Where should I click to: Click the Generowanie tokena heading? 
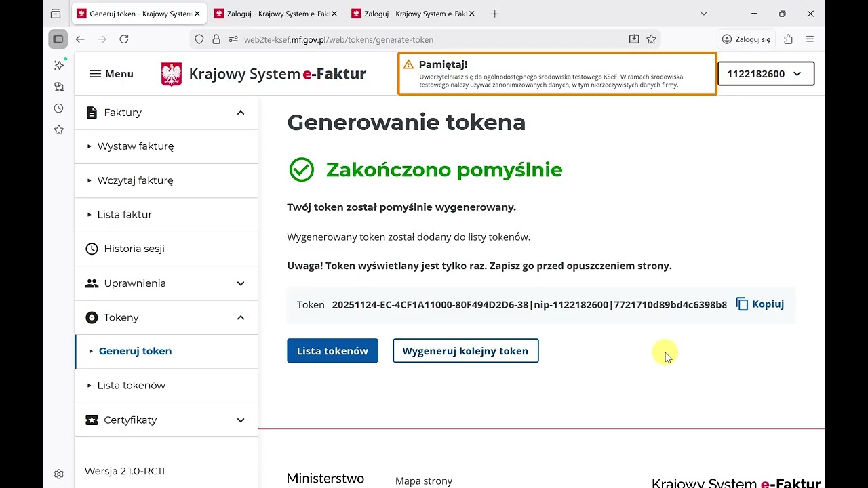[406, 123]
